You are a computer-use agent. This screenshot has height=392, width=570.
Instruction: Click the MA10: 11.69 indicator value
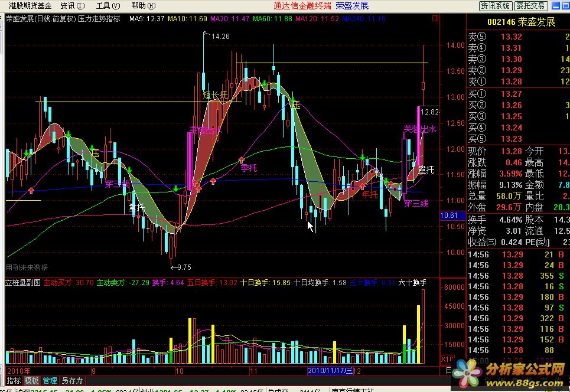coord(188,18)
